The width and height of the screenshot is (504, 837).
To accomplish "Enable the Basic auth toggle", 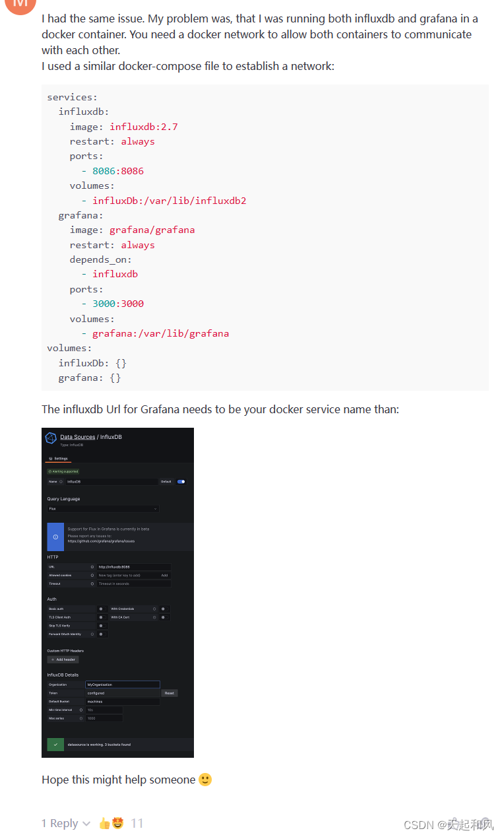I will [x=102, y=609].
